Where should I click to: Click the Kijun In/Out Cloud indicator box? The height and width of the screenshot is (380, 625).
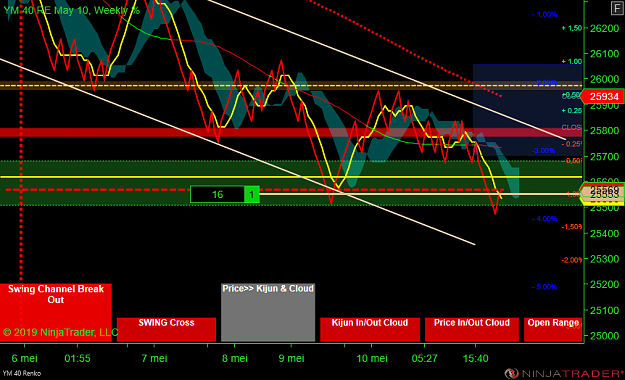tap(370, 329)
